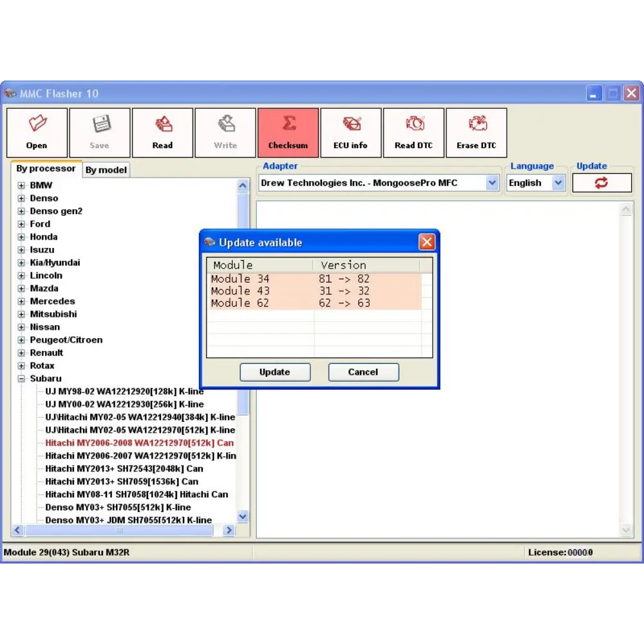The image size is (644, 644).
Task: Minimize the MMC Flasher window
Action: [594, 93]
